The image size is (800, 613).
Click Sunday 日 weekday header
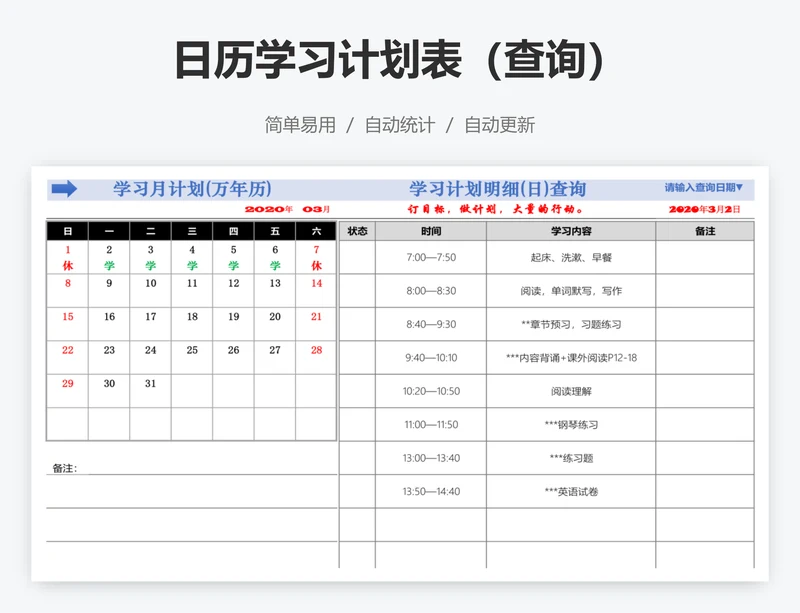point(67,231)
